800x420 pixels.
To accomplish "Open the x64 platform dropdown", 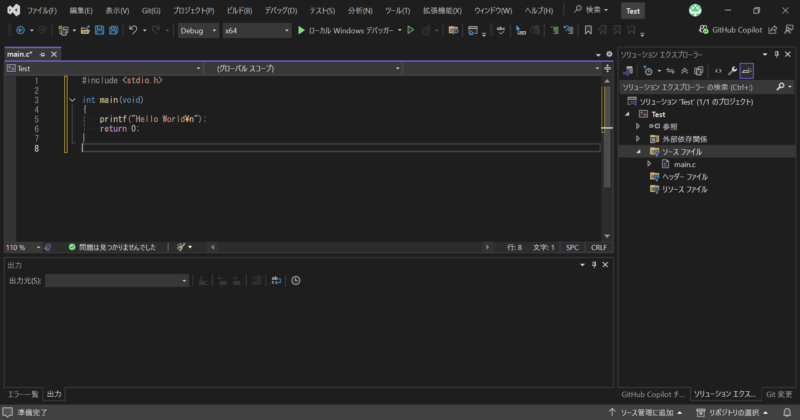I will click(256, 31).
